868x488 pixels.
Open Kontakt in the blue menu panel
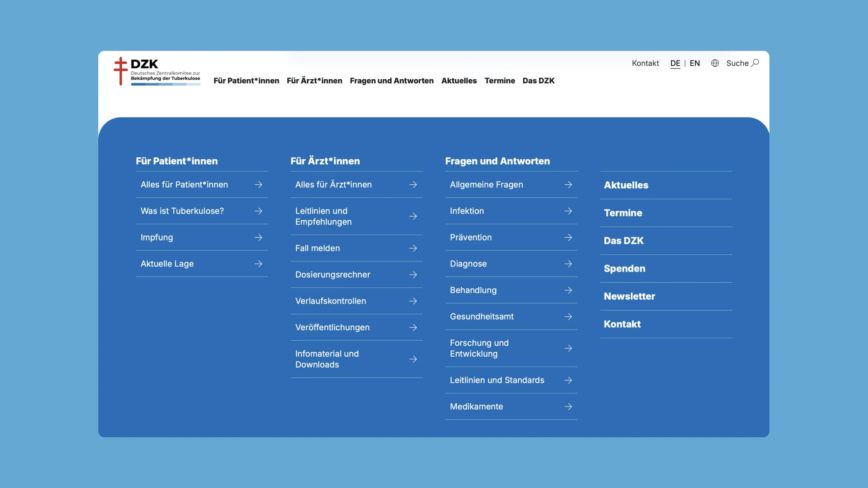coord(622,324)
